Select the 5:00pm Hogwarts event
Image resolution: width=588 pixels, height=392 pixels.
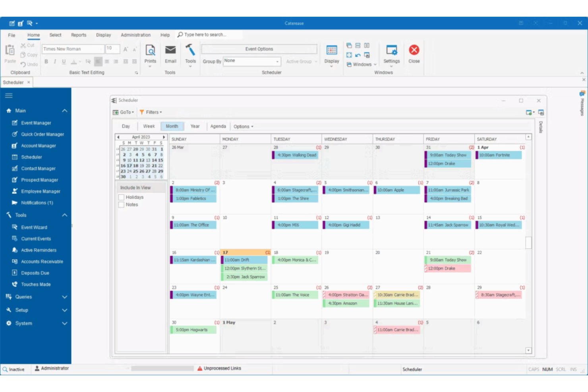[193, 330]
